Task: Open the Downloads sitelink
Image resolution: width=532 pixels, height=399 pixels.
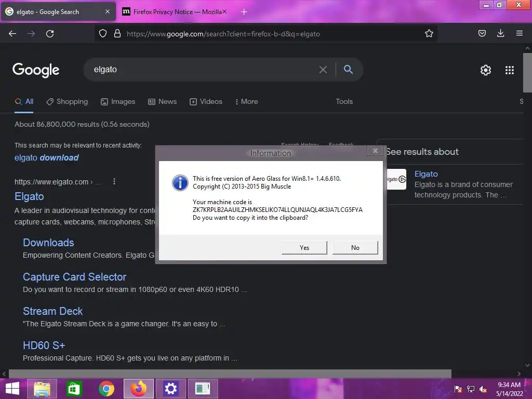Action: click(48, 243)
